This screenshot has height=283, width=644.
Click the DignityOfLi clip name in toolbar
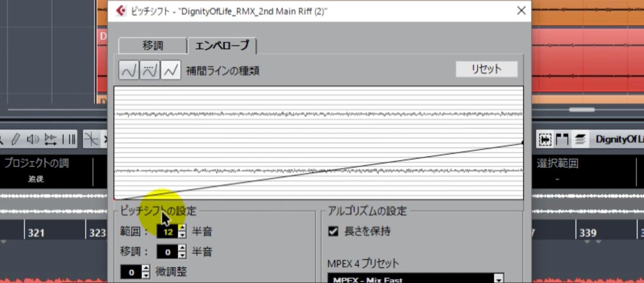point(620,140)
